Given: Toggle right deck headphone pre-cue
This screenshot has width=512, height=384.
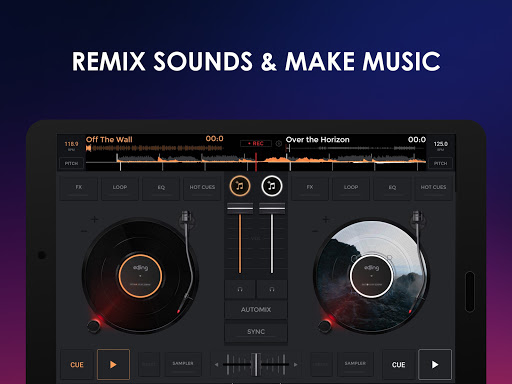Looking at the screenshot, I should tap(272, 289).
